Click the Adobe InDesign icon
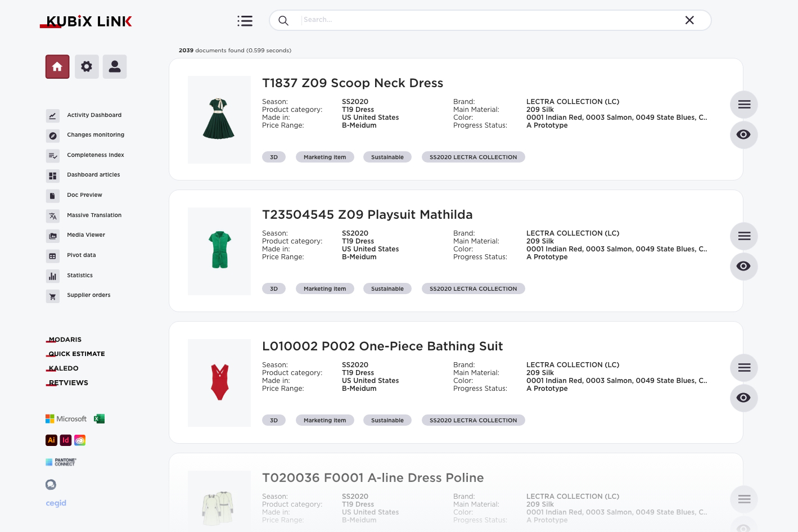 coord(66,440)
